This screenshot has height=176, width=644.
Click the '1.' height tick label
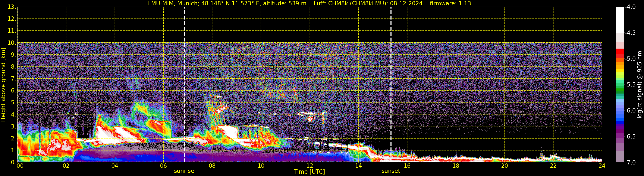(13, 151)
